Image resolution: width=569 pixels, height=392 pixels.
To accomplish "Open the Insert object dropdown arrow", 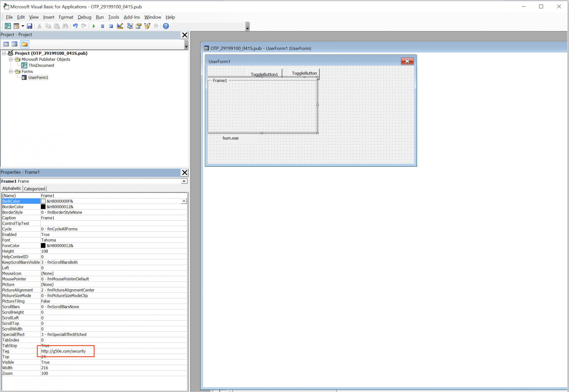I will (x=23, y=26).
